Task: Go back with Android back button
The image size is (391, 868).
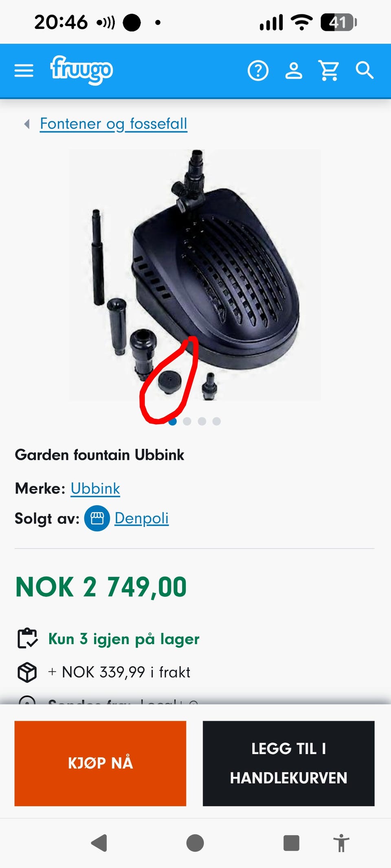Action: click(x=99, y=843)
